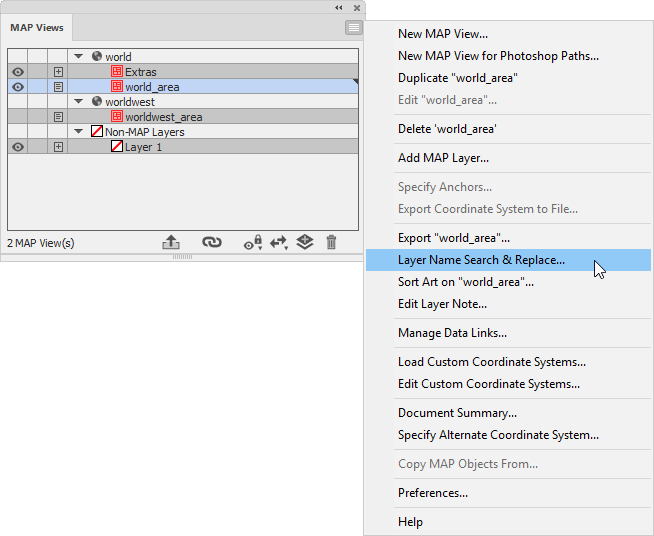Toggle the eye icon for Layer 1
Image resolution: width=654 pixels, height=536 pixels.
click(18, 147)
